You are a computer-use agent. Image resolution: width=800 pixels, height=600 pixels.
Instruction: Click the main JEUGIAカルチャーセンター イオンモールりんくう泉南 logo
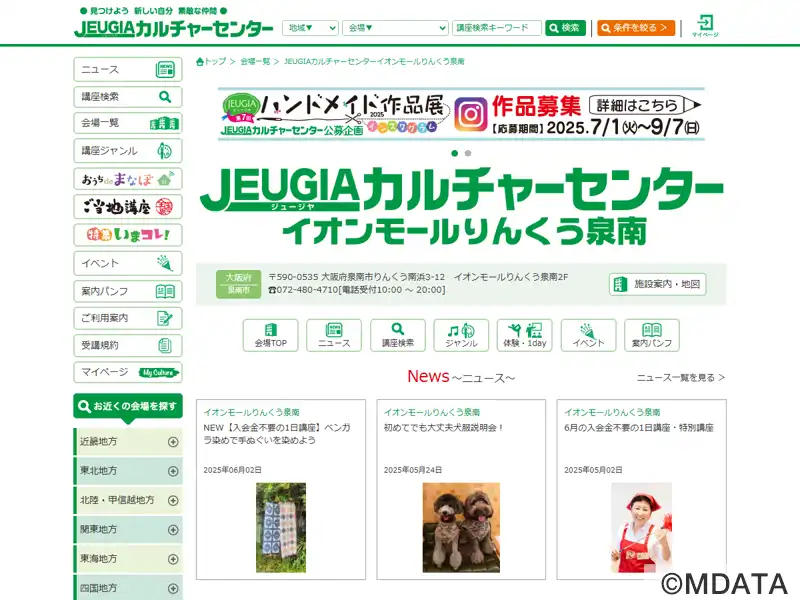point(461,206)
